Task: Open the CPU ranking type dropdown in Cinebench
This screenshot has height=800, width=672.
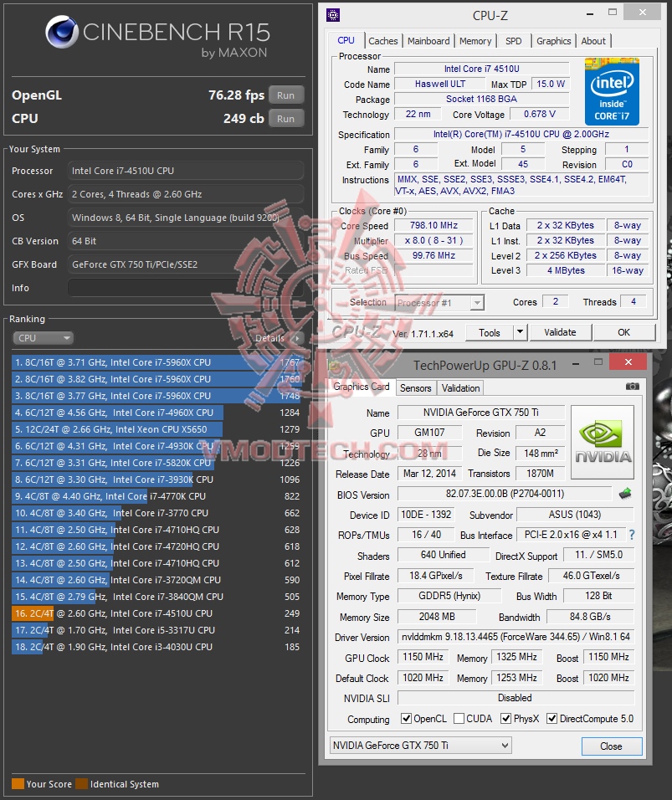Action: pyautogui.click(x=44, y=338)
